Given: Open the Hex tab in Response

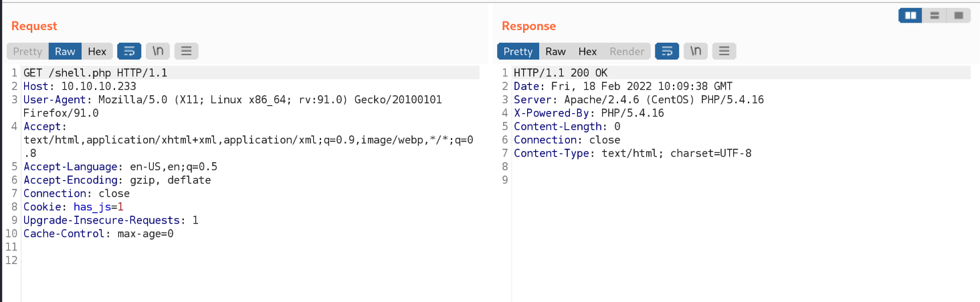Looking at the screenshot, I should click(587, 52).
